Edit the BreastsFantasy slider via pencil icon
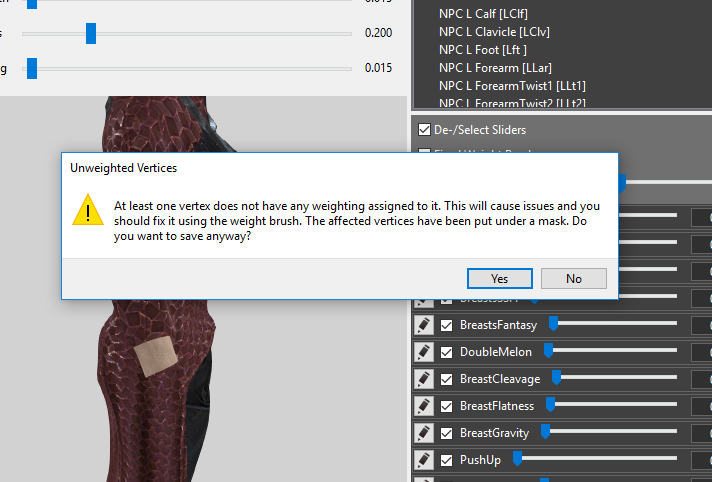The width and height of the screenshot is (712, 482). (x=424, y=325)
